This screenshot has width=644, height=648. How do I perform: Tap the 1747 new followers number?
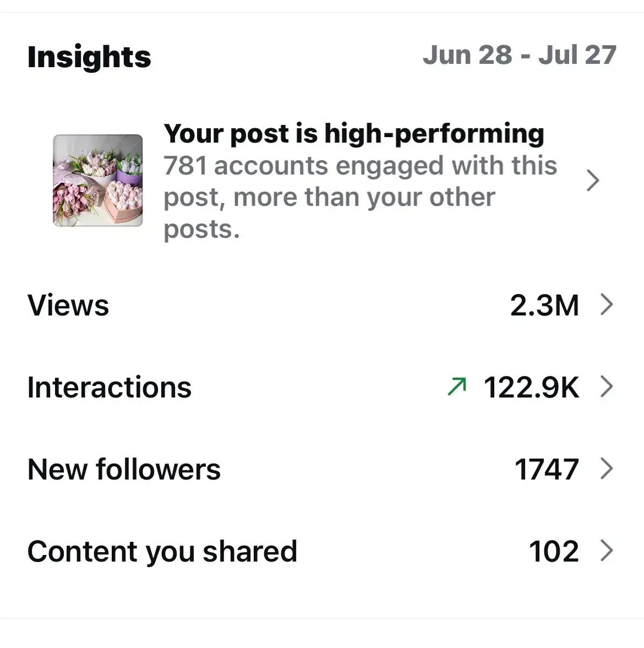547,469
